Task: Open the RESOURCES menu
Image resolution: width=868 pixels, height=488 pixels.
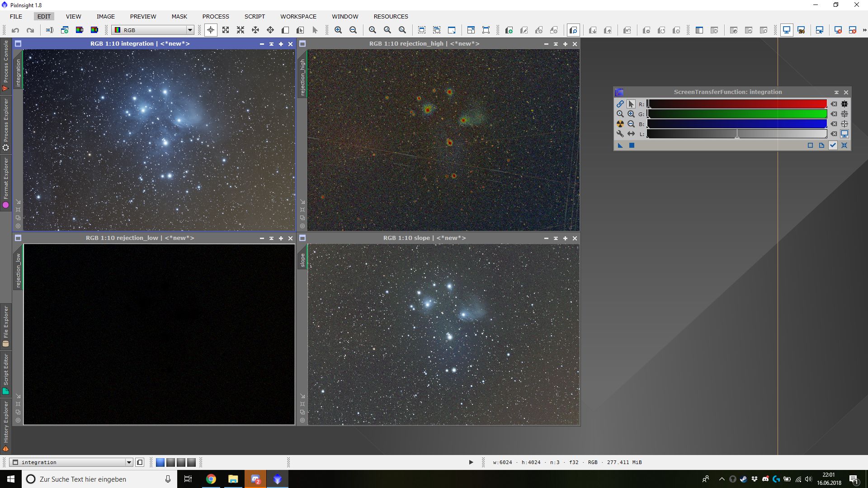Action: click(391, 16)
